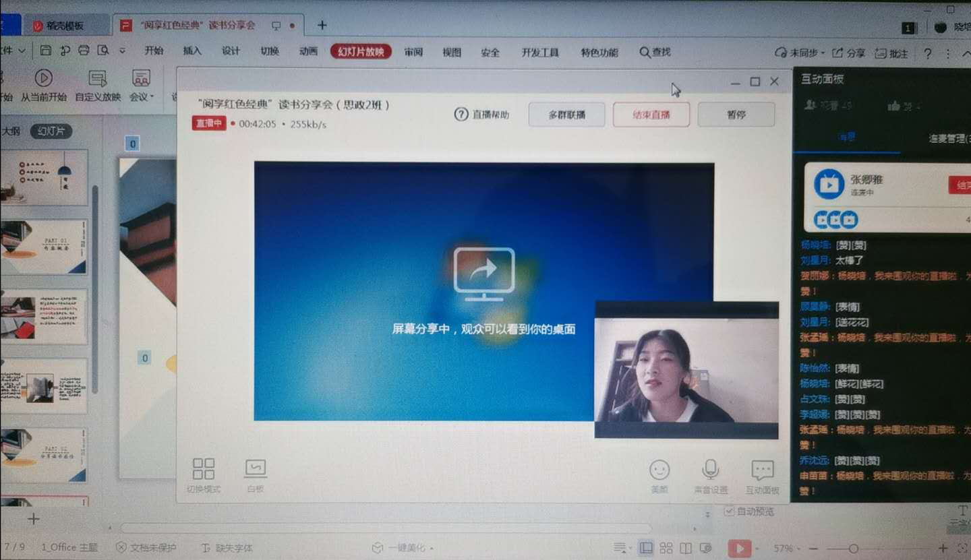Switch to 大纲 outline view

(11, 131)
